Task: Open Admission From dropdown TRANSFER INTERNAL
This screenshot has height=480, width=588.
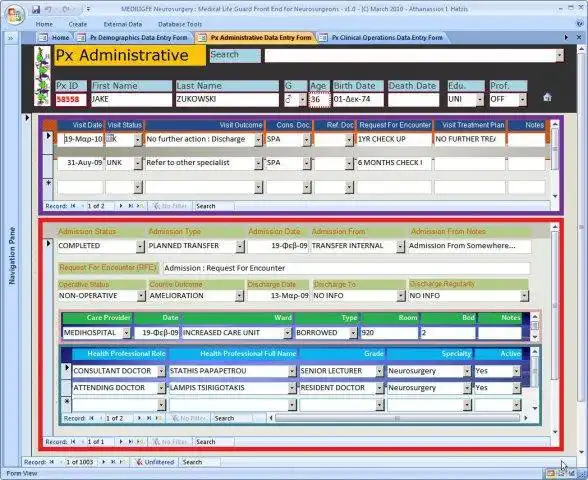Action: click(x=400, y=246)
